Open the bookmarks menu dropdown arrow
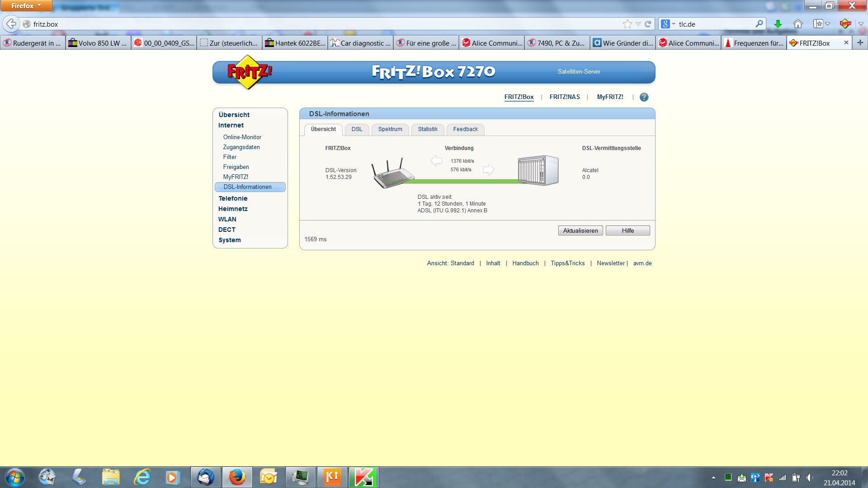This screenshot has width=868, height=488. pos(827,24)
